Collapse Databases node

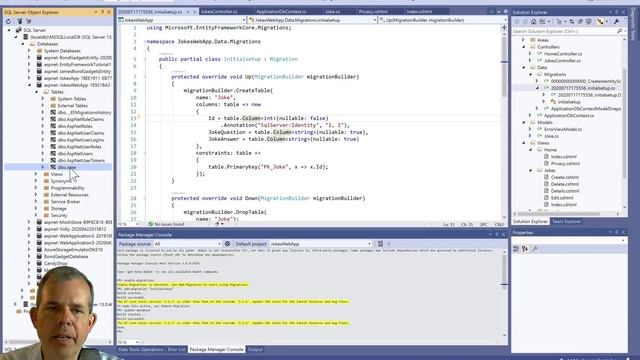tap(23, 44)
